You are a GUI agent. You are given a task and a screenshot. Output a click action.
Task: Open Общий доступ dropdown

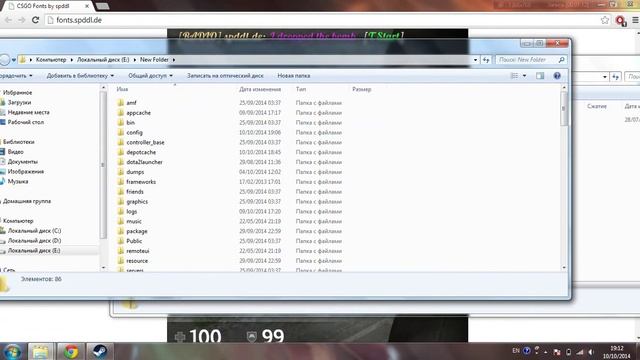(150, 76)
